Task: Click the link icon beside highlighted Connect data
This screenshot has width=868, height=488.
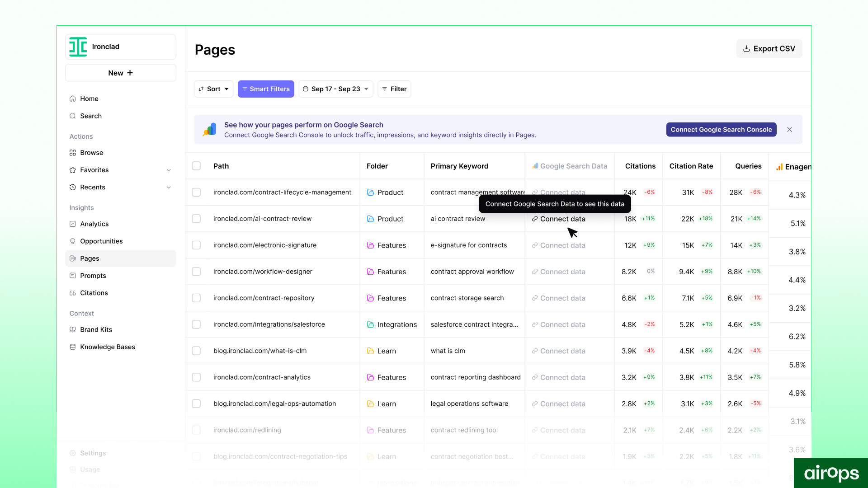Action: click(535, 219)
